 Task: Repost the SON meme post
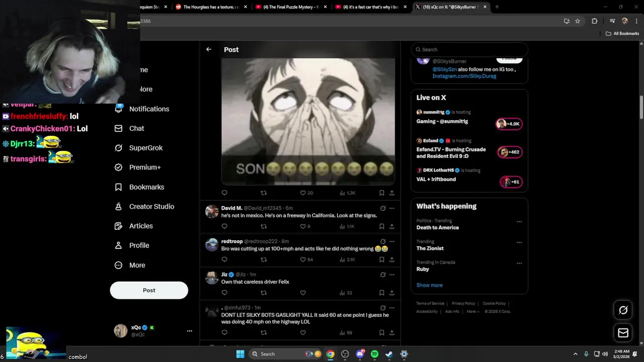[264, 193]
